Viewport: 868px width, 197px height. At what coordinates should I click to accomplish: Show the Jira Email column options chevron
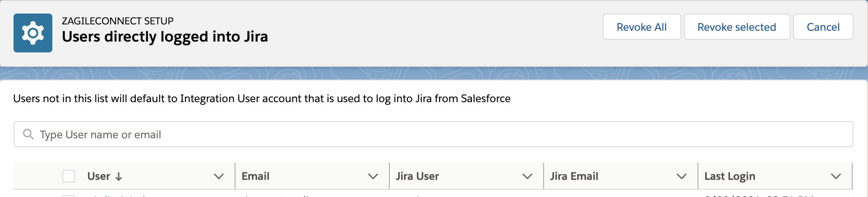pos(682,176)
